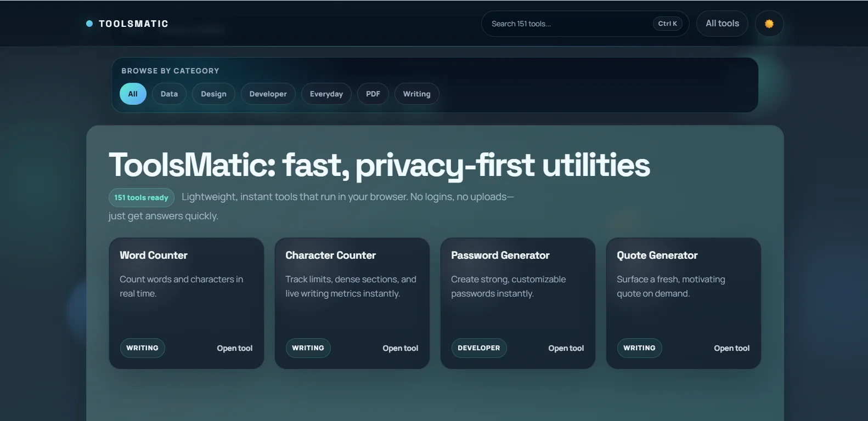Screen dimensions: 868x421
Task: Click the WRITING tag on Word Counter
Action: click(142, 348)
